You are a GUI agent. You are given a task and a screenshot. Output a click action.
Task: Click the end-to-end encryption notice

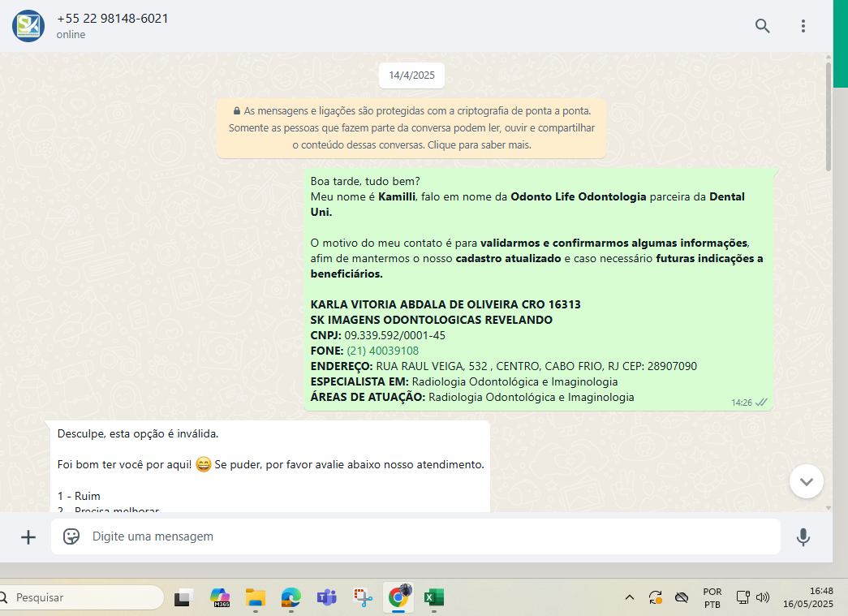click(411, 128)
